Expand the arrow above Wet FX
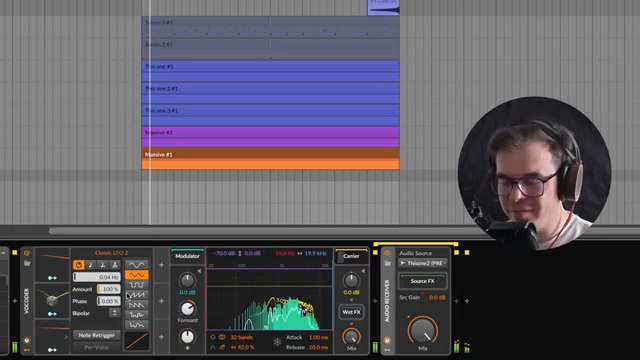Screen dimensions: 640x360 coord(351,300)
